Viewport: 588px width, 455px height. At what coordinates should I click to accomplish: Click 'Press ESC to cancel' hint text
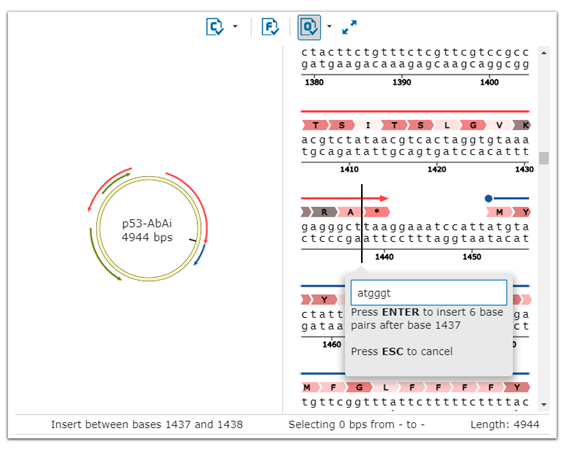point(402,351)
